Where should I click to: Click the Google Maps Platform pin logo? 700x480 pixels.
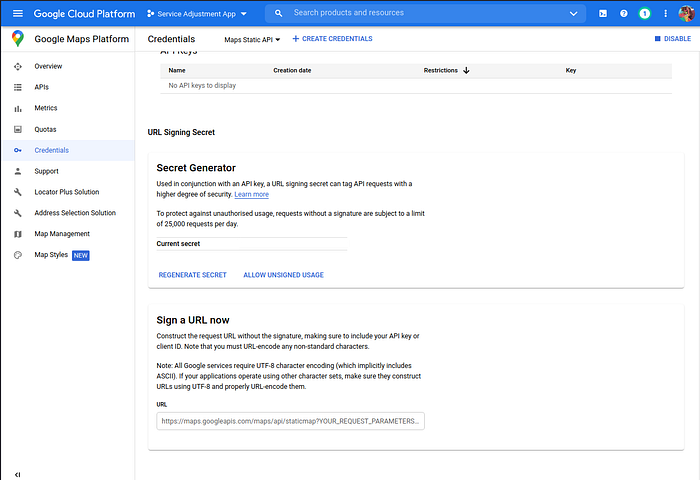[18, 39]
